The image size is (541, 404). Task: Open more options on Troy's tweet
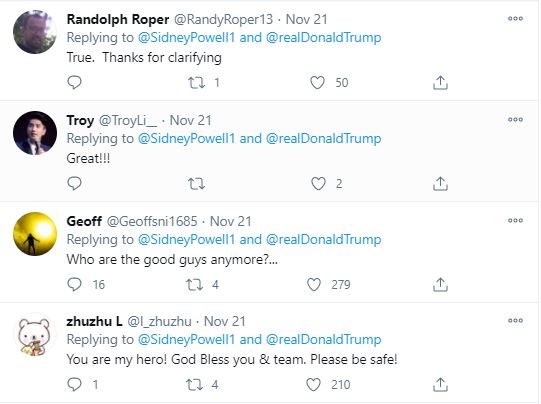[515, 120]
